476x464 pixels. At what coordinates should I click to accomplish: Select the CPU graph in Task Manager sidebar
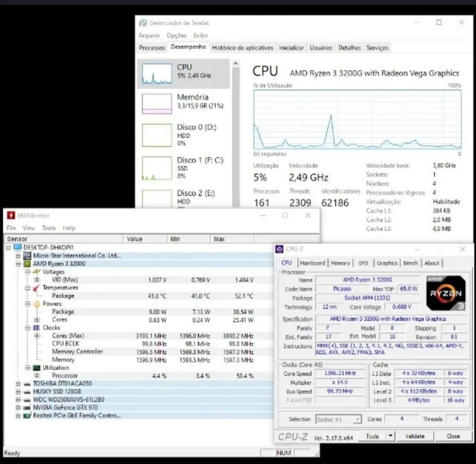click(x=183, y=73)
